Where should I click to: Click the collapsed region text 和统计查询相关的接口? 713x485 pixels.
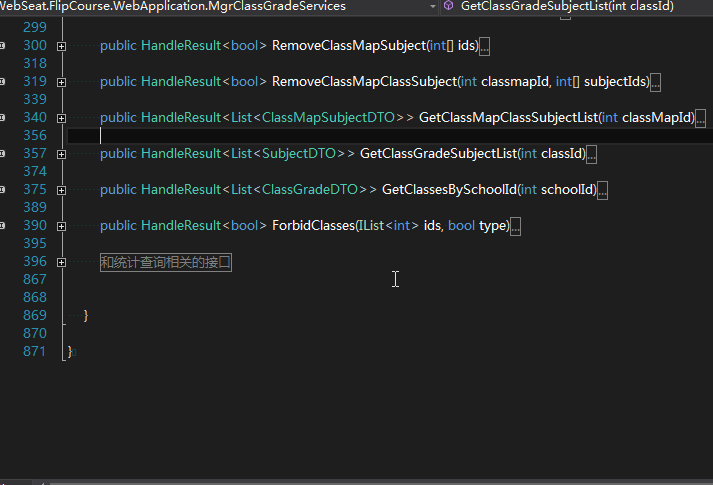[x=166, y=262]
